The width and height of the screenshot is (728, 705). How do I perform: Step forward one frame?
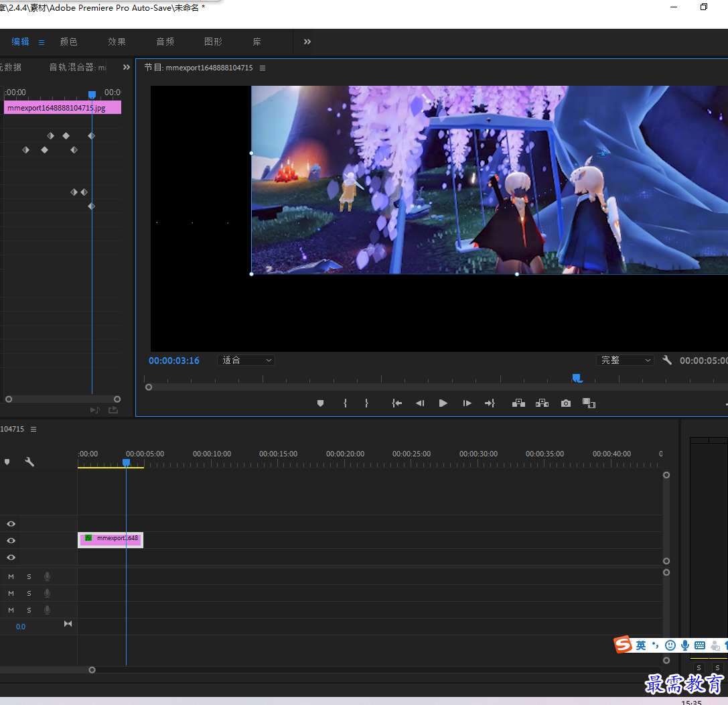pyautogui.click(x=467, y=403)
